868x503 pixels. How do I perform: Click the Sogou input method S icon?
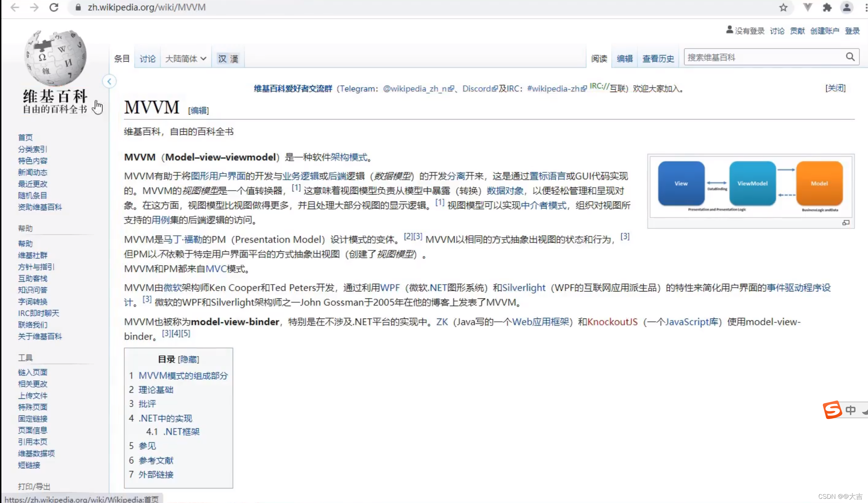(832, 410)
